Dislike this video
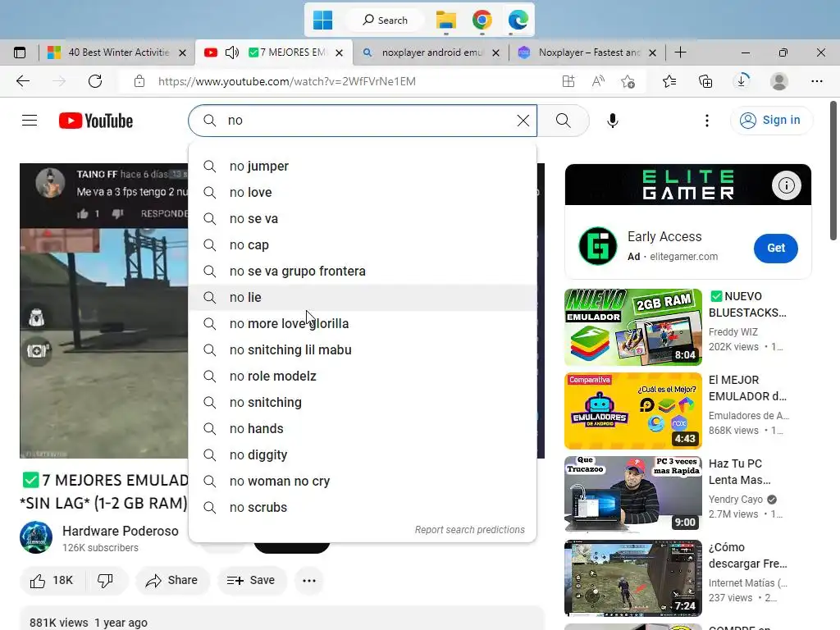The image size is (840, 630). [x=105, y=580]
